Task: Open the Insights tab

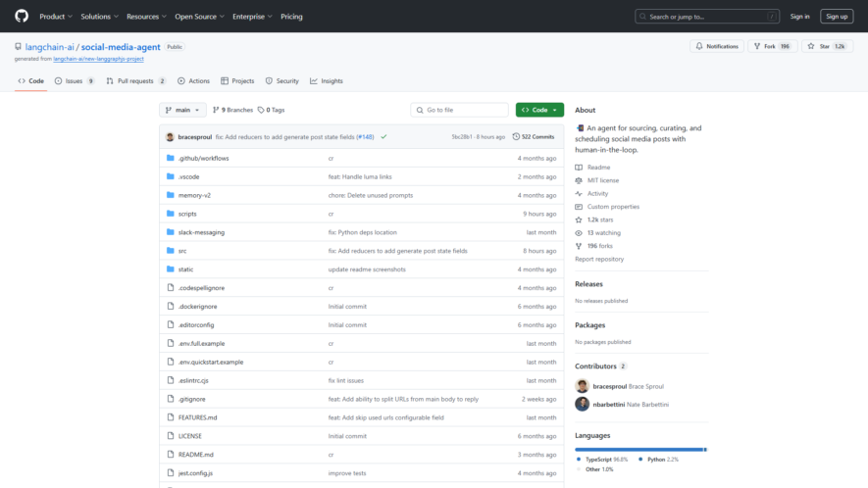Action: pos(327,80)
